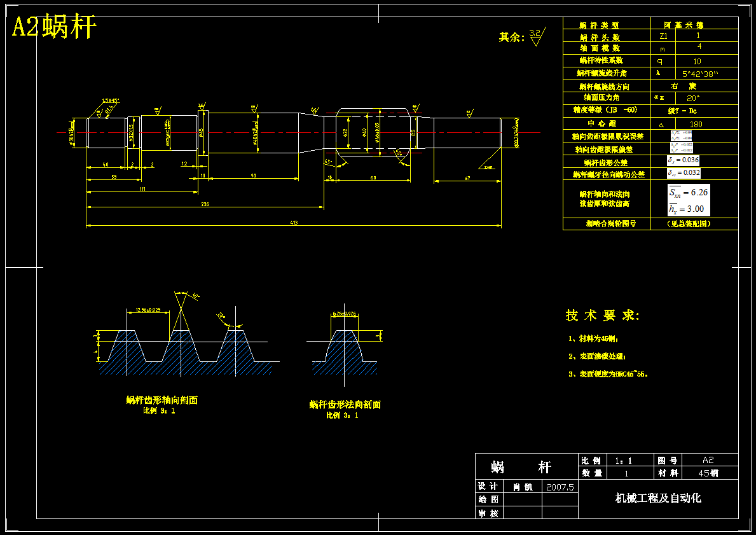Click the 'Sxn = 6.26' chord thickness value

[x=688, y=192]
